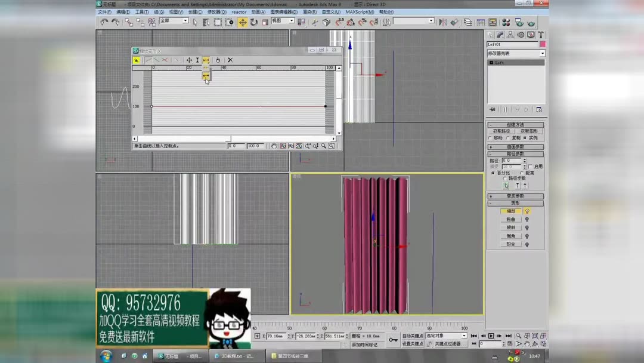Toggle the lightbulb next to 缩放
The width and height of the screenshot is (644, 363).
(527, 211)
